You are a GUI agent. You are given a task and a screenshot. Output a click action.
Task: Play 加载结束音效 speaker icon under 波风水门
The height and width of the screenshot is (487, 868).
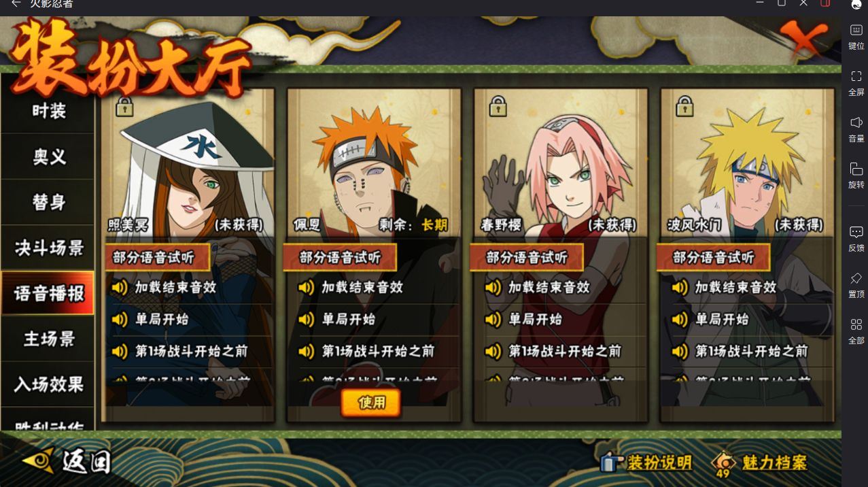click(680, 287)
